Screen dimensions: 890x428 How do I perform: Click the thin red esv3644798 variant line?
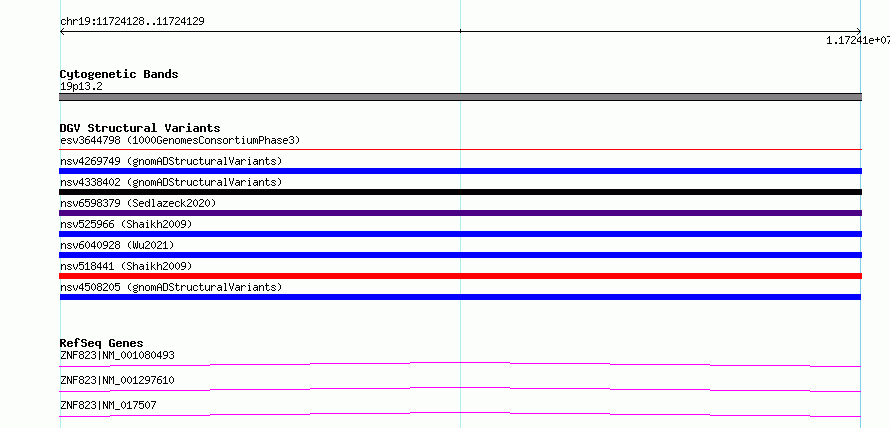460,150
